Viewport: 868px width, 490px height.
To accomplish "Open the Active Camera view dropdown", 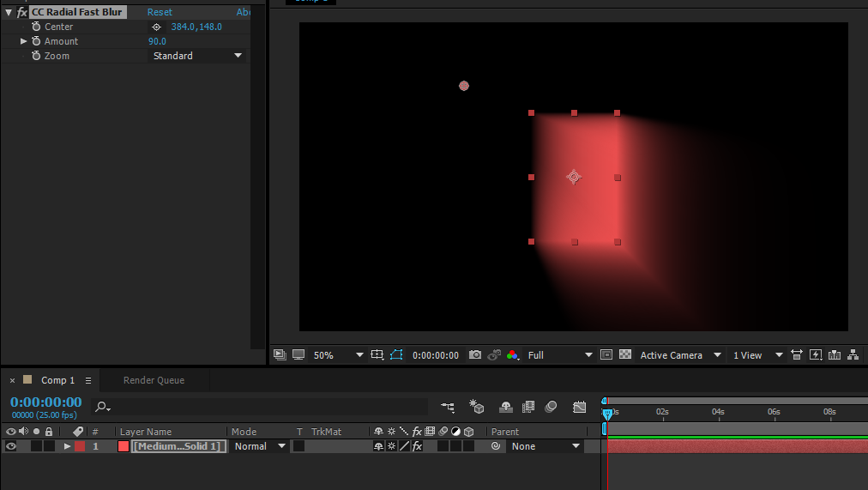I will [678, 355].
